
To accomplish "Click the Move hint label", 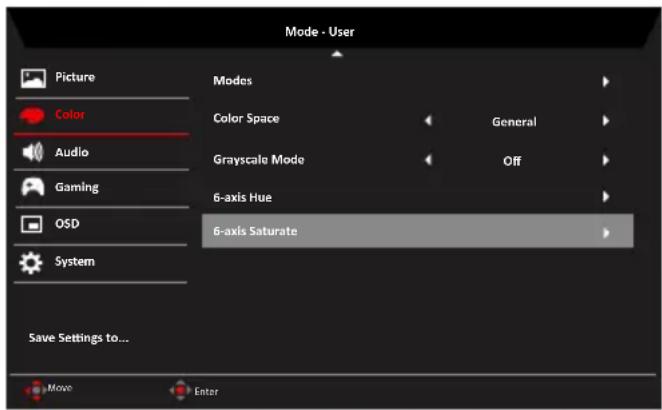I will pos(60,388).
